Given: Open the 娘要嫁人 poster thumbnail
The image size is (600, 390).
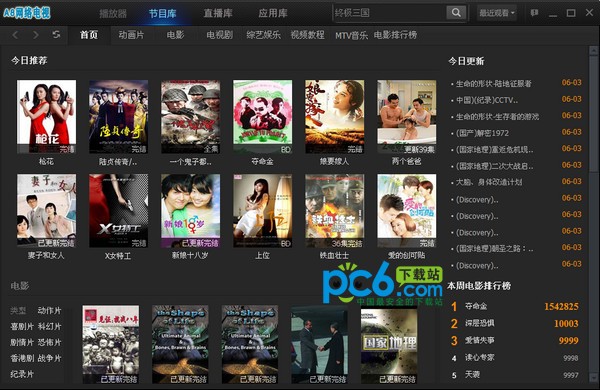Looking at the screenshot, I should click(x=334, y=117).
